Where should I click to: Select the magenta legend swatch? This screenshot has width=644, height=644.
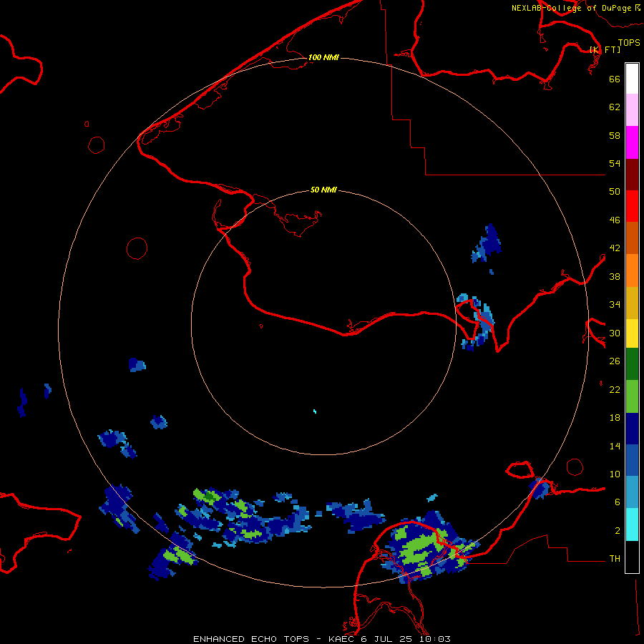[632, 142]
